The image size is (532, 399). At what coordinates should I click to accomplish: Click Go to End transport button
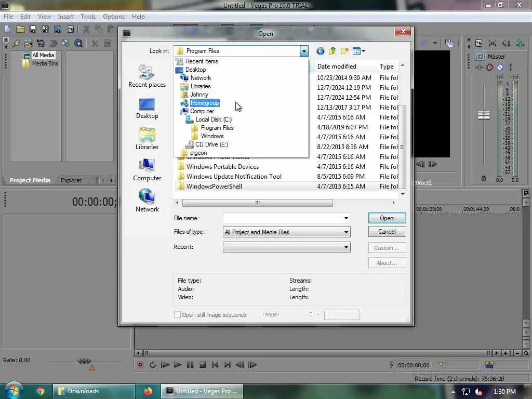click(228, 365)
